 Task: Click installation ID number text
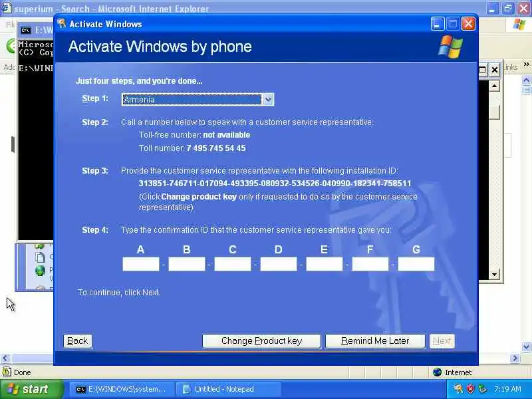tap(275, 184)
